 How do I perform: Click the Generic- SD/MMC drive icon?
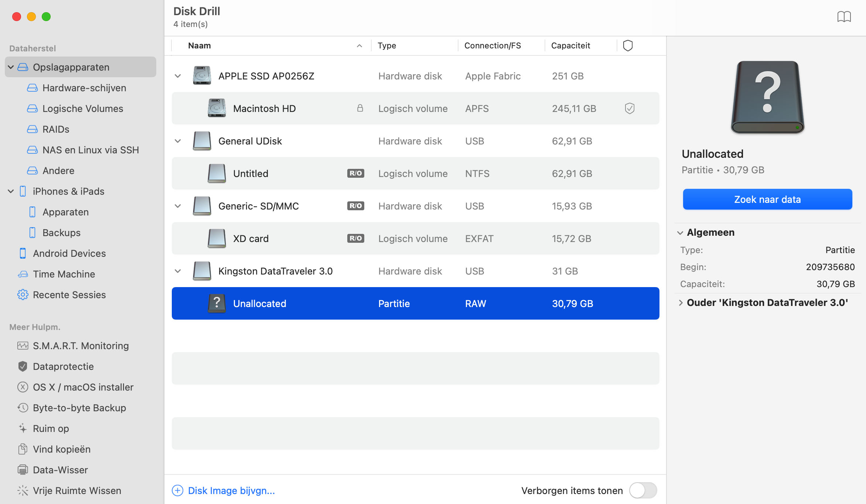[x=202, y=206]
